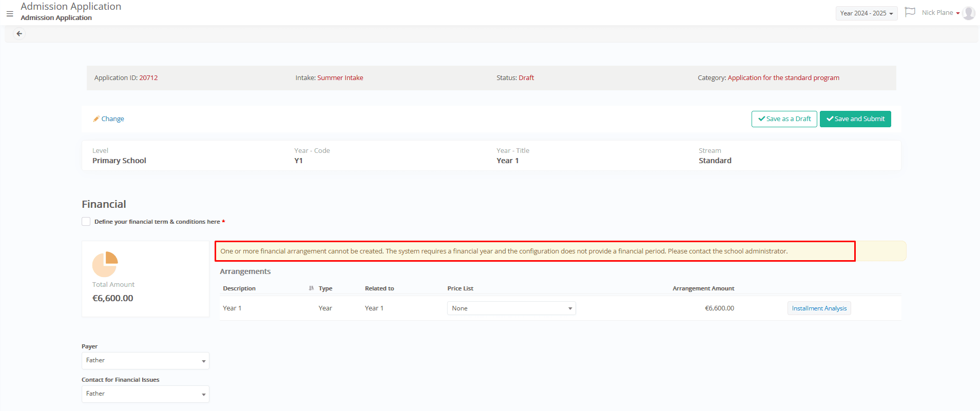Viewport: 980px width, 411px height.
Task: Open the Price List None dropdown
Action: pos(511,308)
